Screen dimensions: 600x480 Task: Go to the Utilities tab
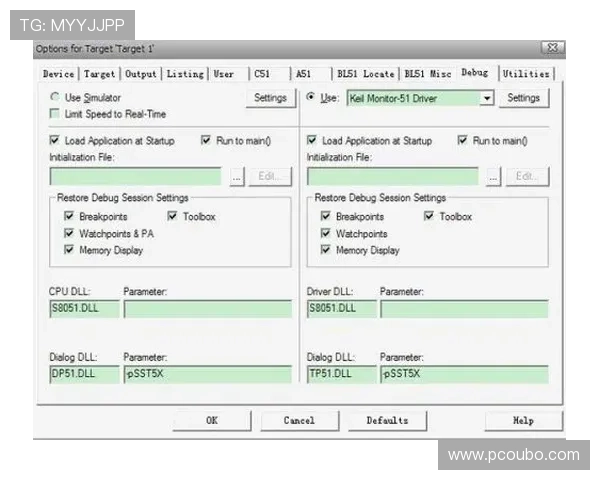(526, 74)
